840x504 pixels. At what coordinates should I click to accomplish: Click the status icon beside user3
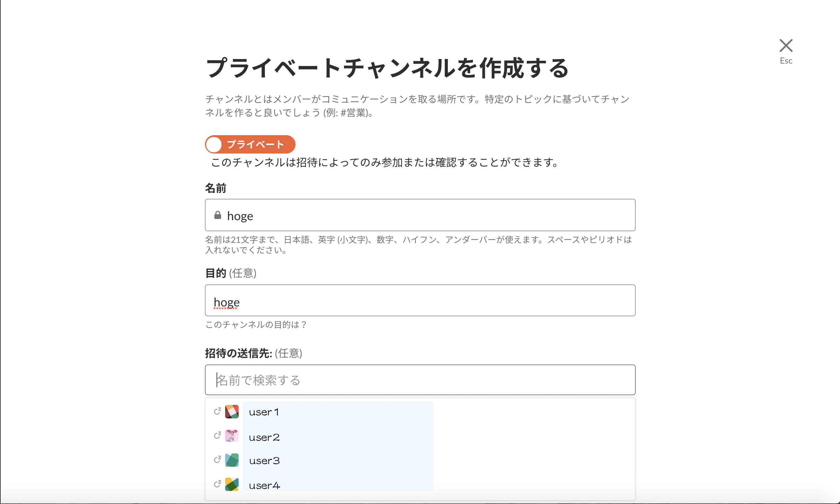217,460
